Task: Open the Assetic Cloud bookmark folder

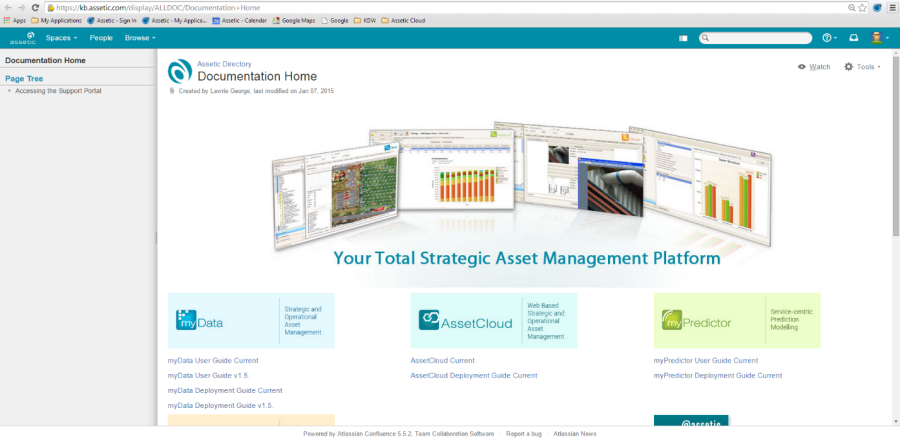Action: 403,21
